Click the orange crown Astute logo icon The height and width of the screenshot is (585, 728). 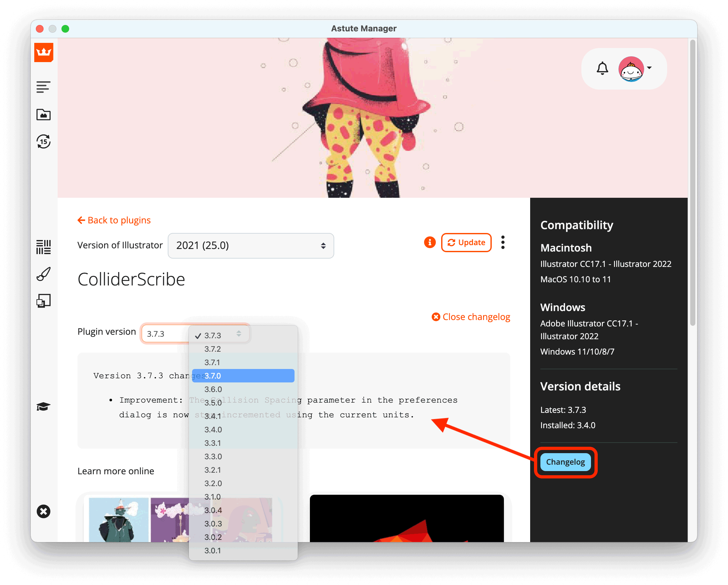(x=44, y=53)
